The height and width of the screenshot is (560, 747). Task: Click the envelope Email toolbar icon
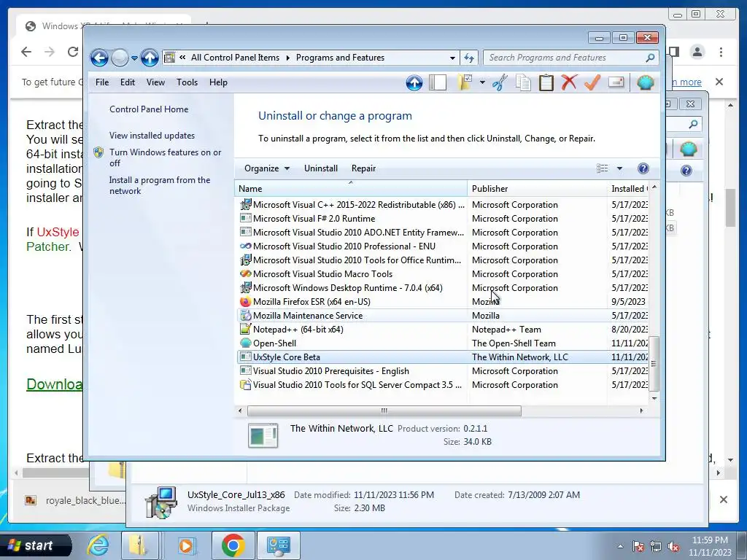(x=616, y=82)
